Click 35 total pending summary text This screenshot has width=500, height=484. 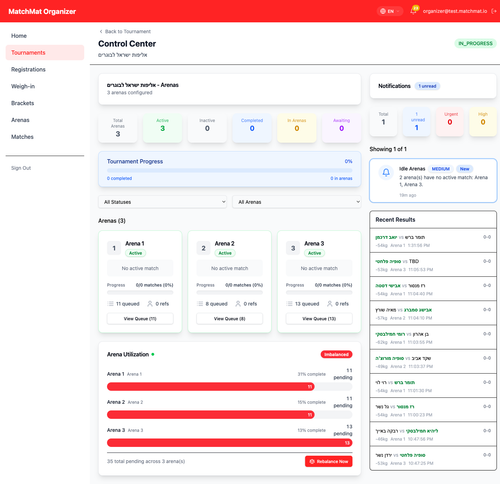(146, 461)
